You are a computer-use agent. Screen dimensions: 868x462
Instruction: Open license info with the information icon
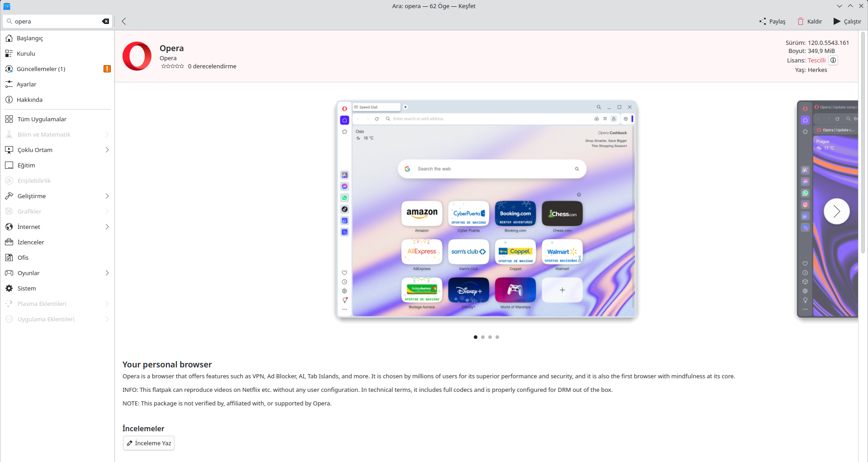[833, 60]
